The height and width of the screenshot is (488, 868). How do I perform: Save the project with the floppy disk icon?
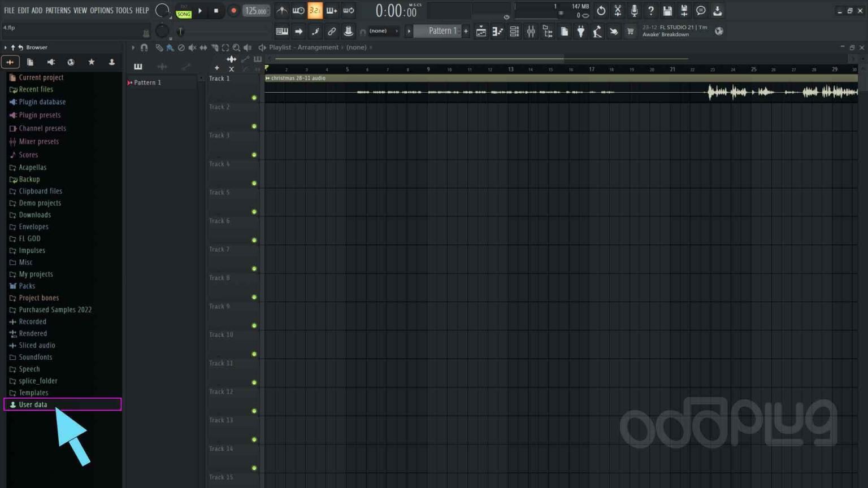(667, 11)
